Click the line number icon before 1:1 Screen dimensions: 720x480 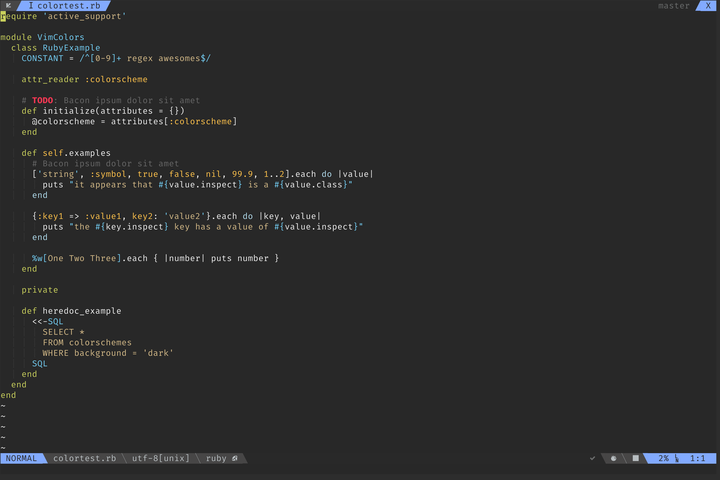(677, 458)
